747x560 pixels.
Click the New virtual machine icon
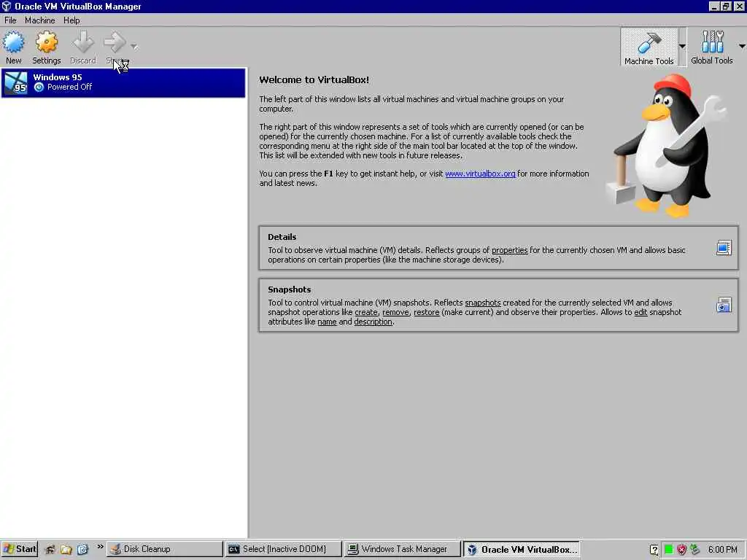pyautogui.click(x=13, y=42)
